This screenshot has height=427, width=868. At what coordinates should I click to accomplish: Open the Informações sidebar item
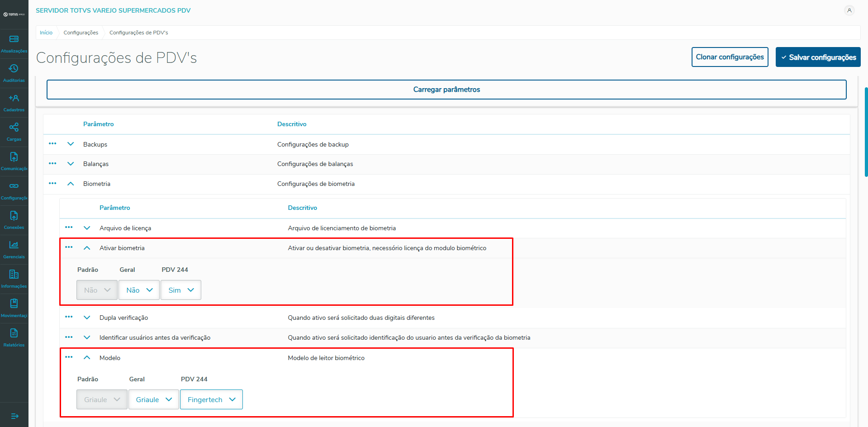(x=14, y=280)
